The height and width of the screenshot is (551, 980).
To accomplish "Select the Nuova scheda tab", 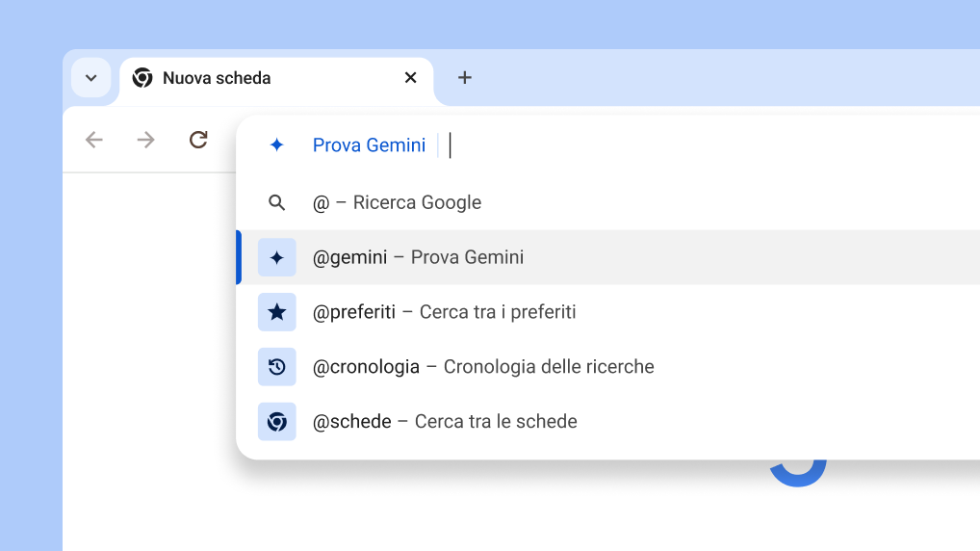I will 276,79.
